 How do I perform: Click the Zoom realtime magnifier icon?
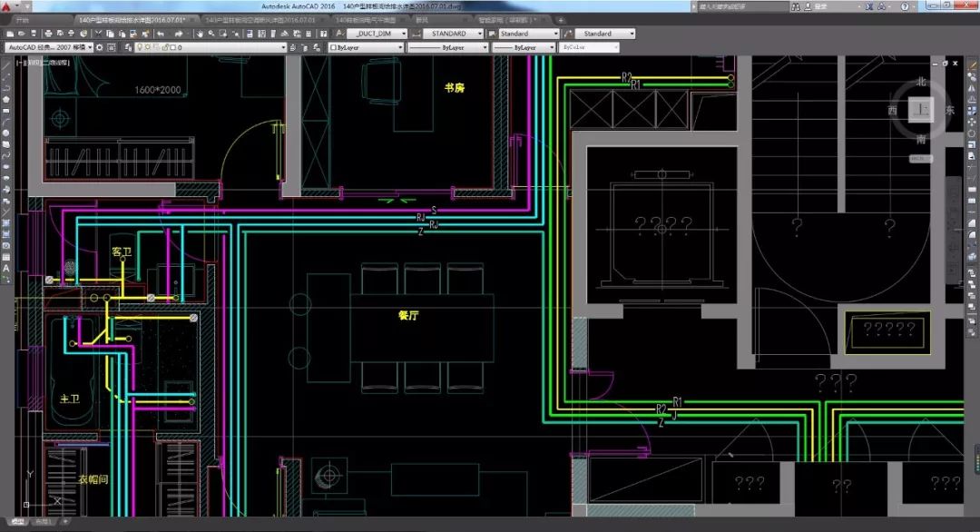(x=211, y=34)
